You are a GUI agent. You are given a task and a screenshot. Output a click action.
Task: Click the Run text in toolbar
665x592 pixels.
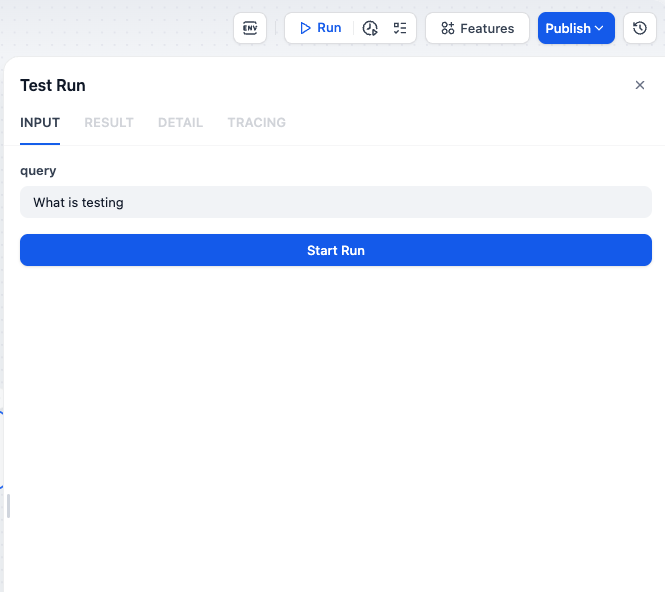pyautogui.click(x=329, y=28)
